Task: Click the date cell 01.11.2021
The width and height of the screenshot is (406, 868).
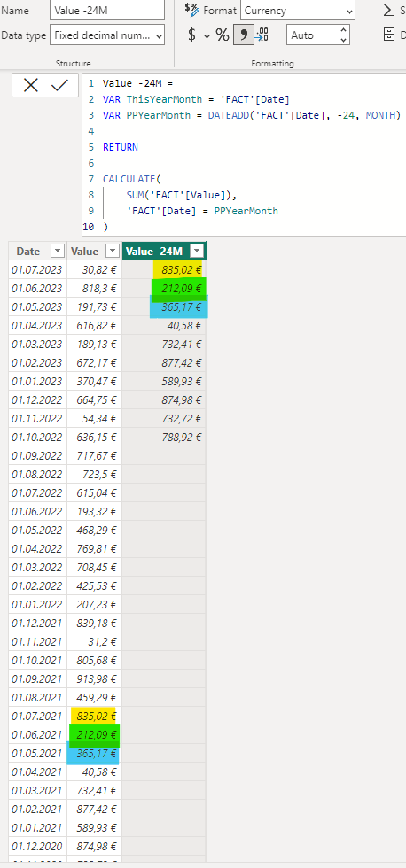Action: 37,641
